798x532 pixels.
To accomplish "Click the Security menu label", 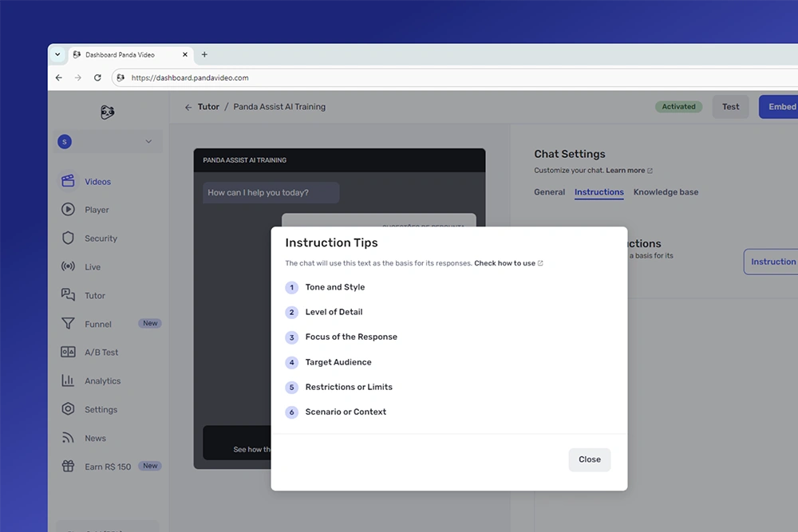I will (x=101, y=238).
